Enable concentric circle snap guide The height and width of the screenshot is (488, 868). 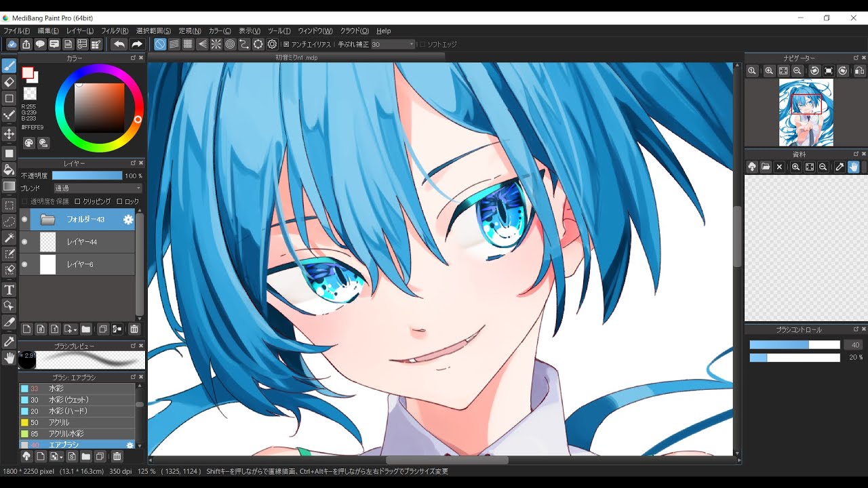[230, 44]
